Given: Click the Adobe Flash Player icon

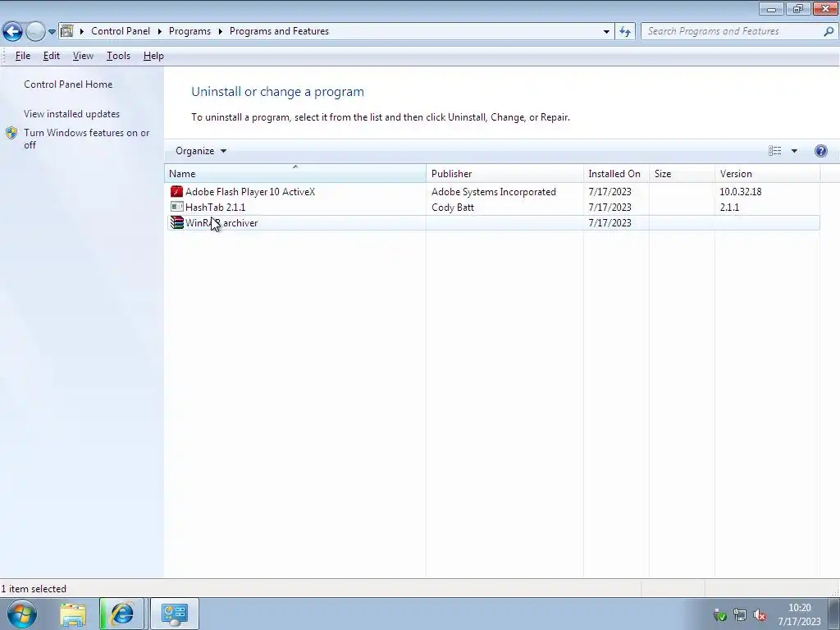Looking at the screenshot, I should tap(176, 191).
